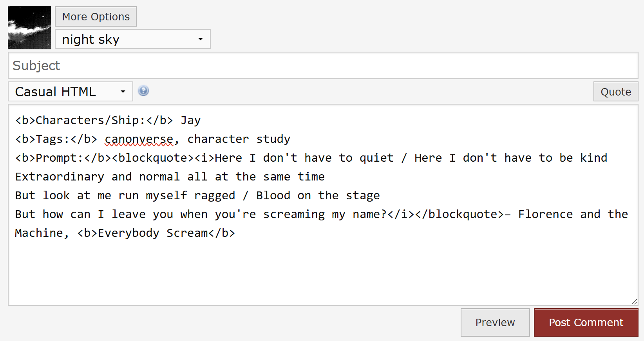Click the word "Jay" in the first line
The height and width of the screenshot is (341, 644).
pyautogui.click(x=190, y=121)
